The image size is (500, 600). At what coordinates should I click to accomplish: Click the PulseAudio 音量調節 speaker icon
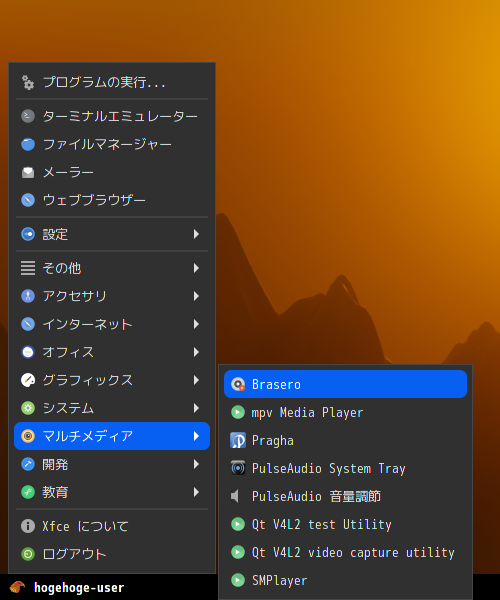coord(235,496)
